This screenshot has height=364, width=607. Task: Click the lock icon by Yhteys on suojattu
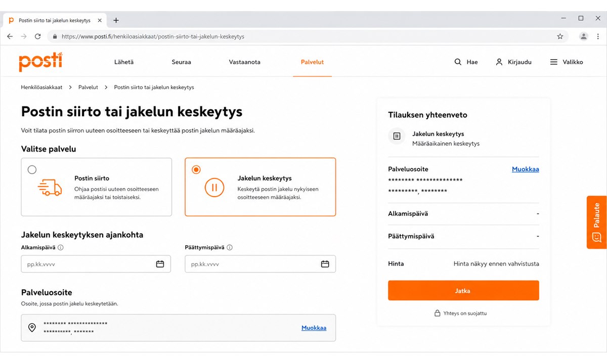pos(438,313)
